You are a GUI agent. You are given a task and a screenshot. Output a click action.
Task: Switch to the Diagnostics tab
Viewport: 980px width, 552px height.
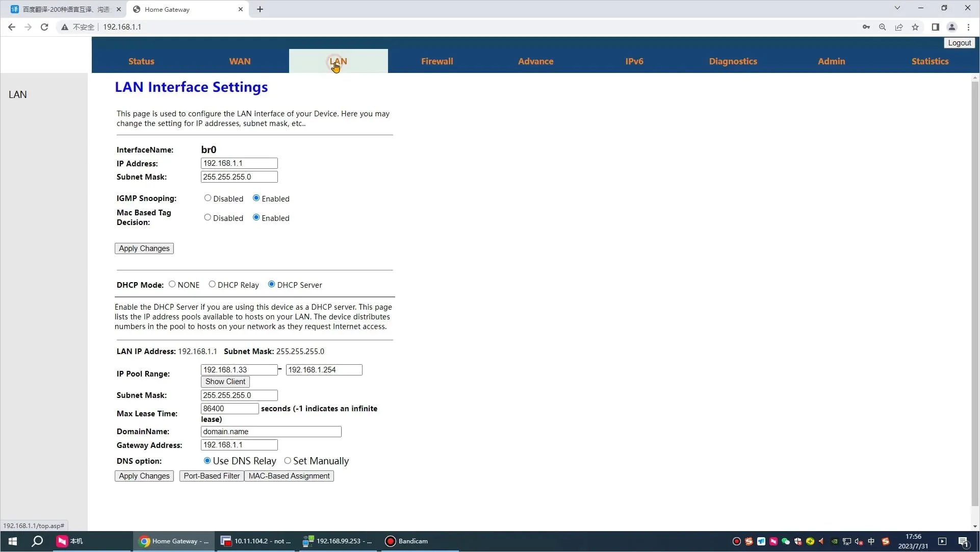(733, 61)
